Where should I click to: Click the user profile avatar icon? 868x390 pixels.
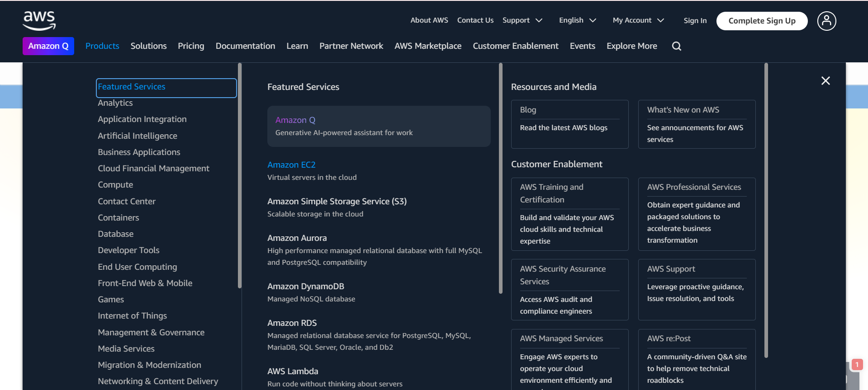point(826,21)
